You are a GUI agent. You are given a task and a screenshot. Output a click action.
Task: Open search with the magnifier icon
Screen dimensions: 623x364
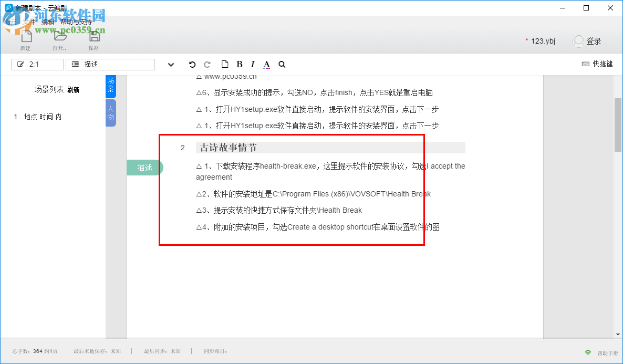282,64
